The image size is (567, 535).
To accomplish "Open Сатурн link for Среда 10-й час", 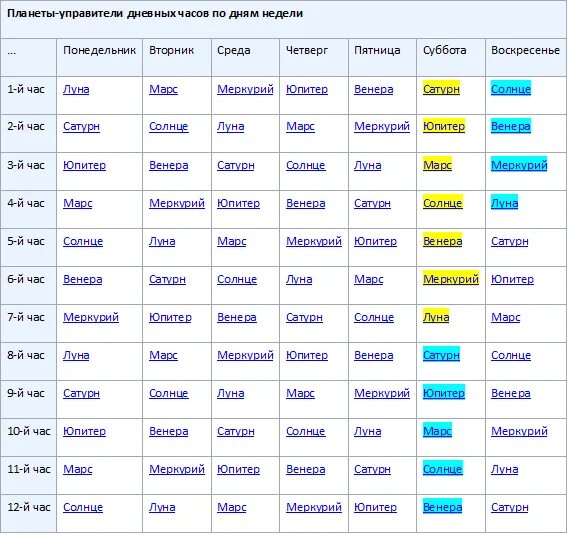I will 236,431.
